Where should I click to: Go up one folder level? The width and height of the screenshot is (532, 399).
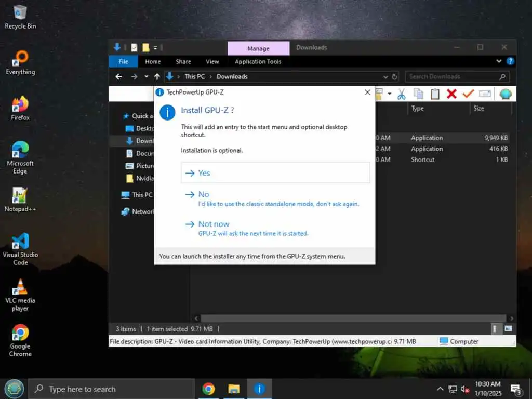(157, 77)
